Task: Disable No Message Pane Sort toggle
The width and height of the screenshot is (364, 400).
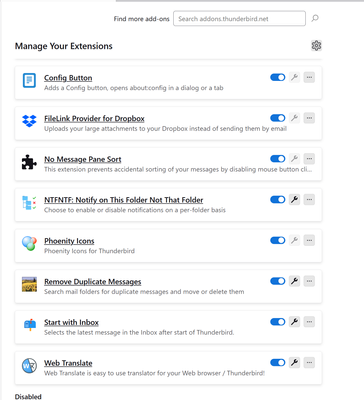Action: [x=278, y=159]
